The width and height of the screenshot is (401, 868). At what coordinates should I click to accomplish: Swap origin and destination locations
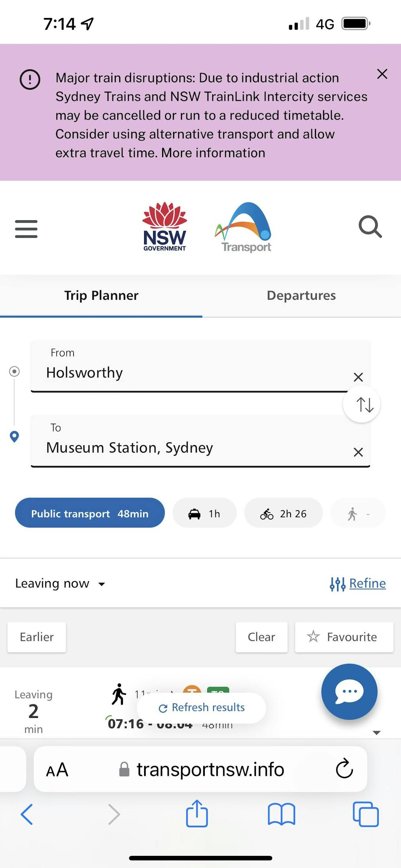click(361, 404)
